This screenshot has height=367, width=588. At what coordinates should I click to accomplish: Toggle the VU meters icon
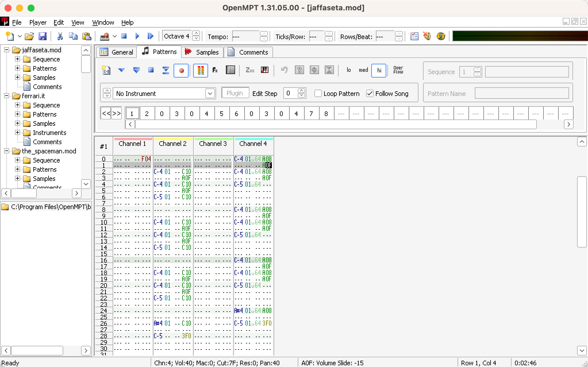tap(200, 70)
